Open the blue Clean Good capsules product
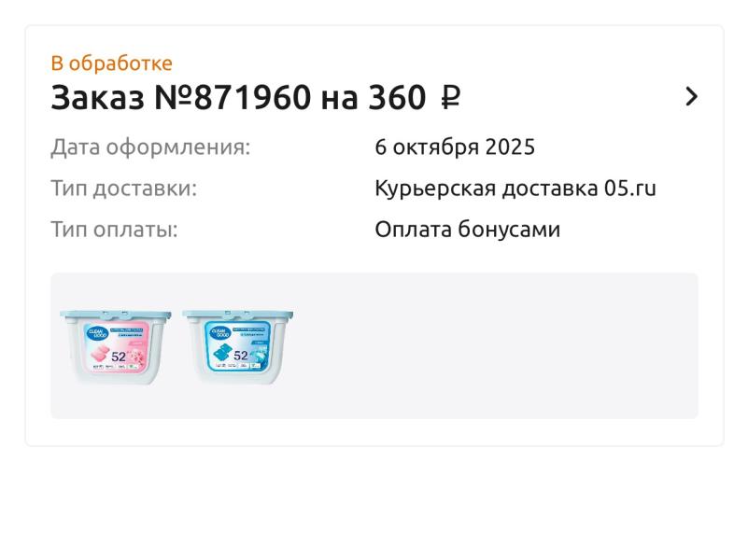 tap(237, 347)
